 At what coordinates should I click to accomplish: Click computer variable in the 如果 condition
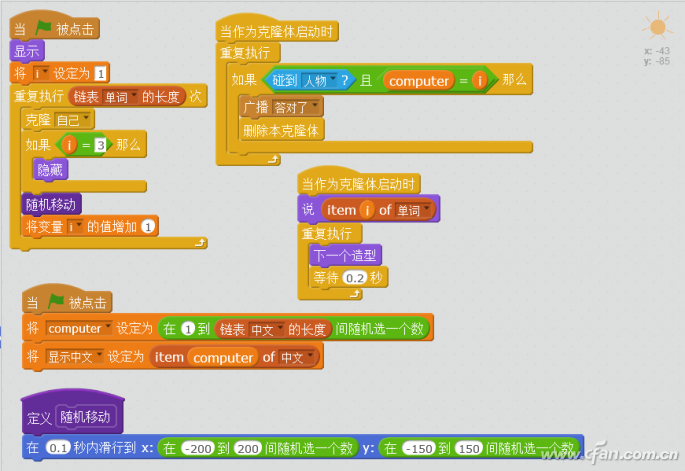click(x=419, y=81)
